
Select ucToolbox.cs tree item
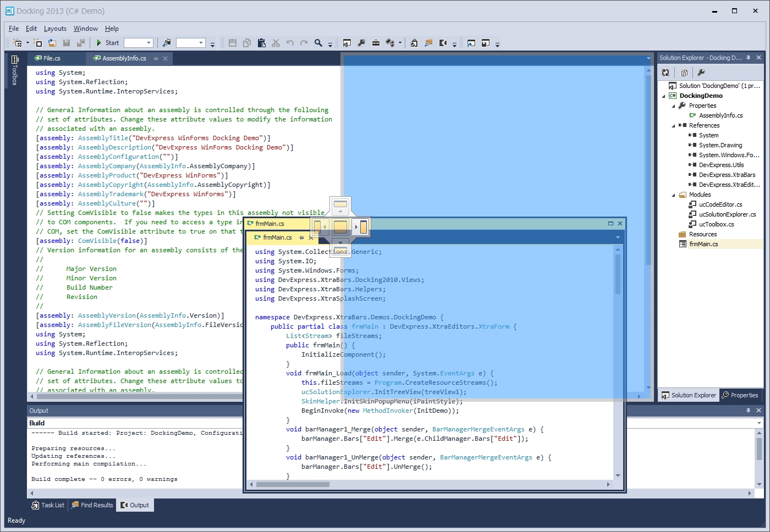click(x=716, y=224)
